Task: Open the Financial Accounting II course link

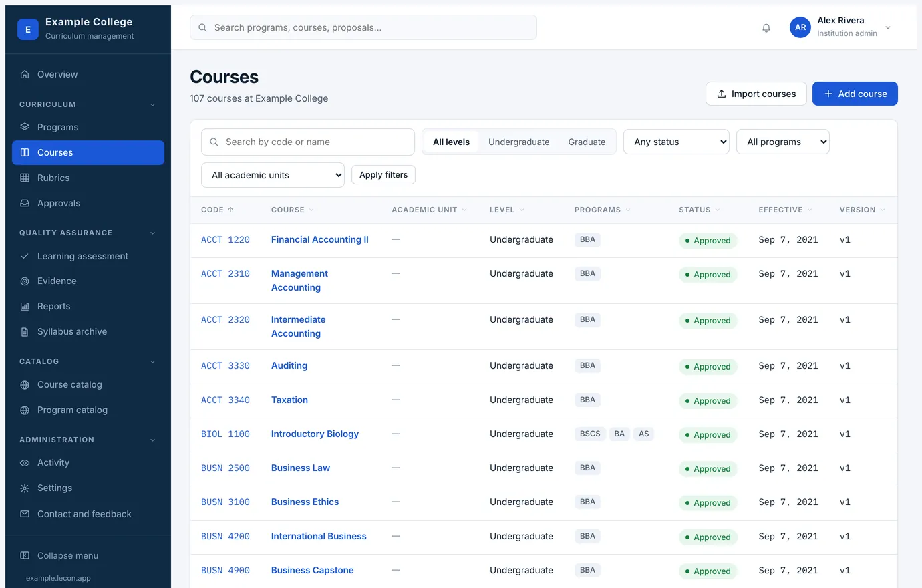Action: pos(320,239)
